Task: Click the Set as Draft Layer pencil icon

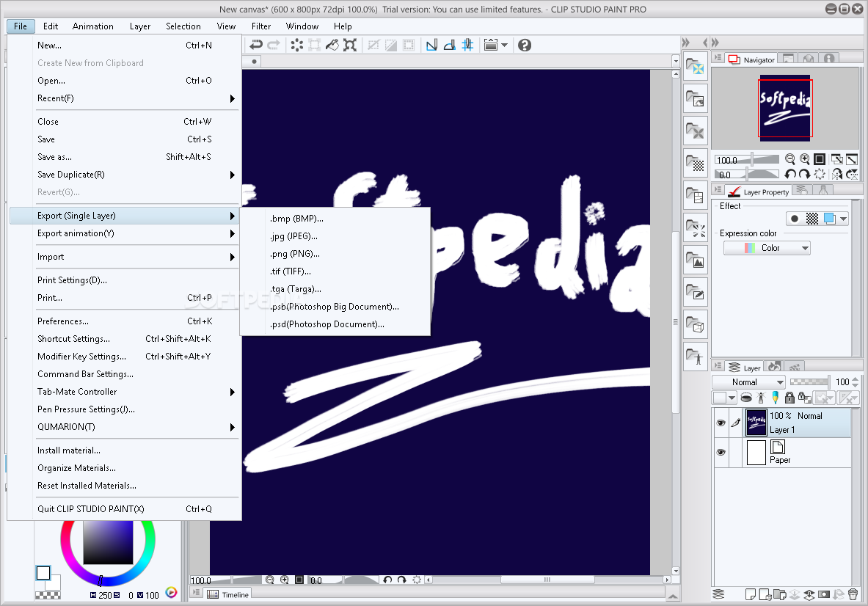Action: pos(775,398)
